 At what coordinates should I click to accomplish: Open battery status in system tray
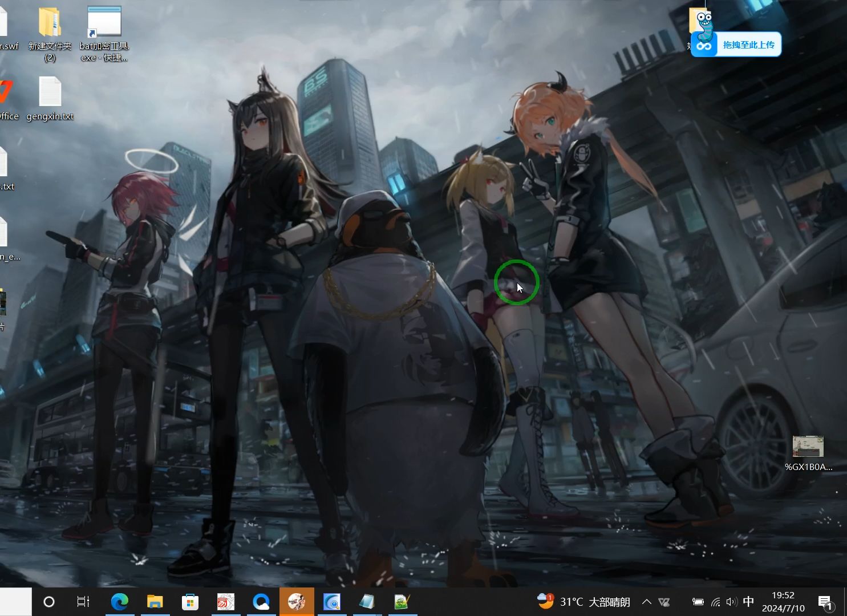698,602
